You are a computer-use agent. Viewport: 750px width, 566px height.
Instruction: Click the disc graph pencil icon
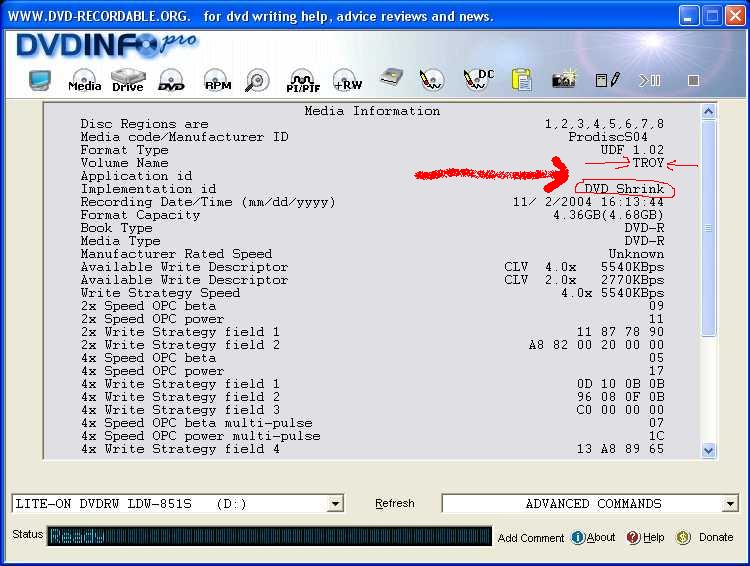coord(431,79)
